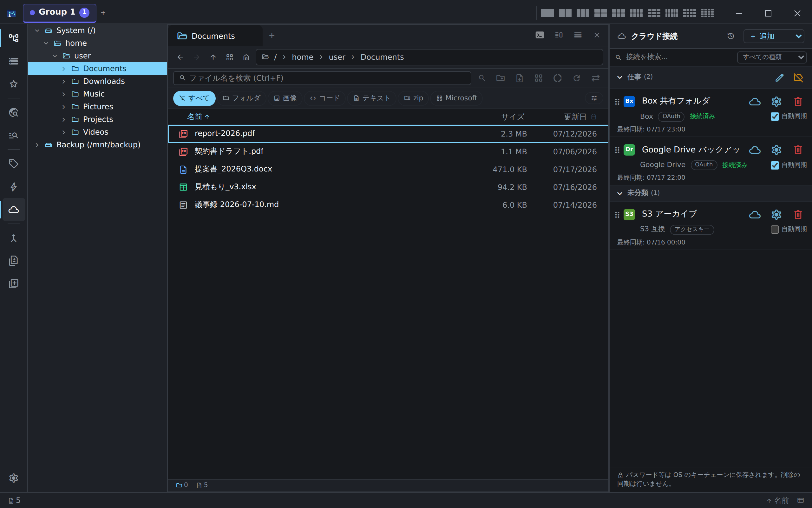
Task: Collapse the home tree node
Action: [46, 43]
